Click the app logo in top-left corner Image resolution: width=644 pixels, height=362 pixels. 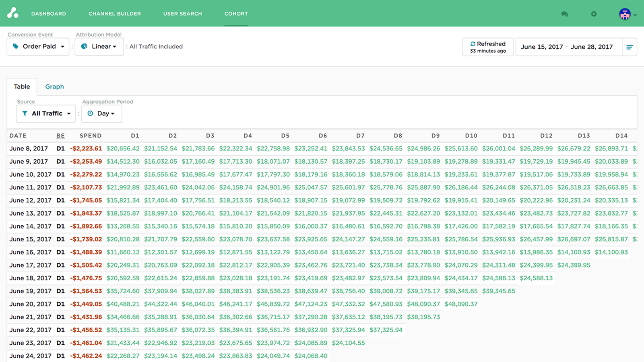tap(13, 13)
